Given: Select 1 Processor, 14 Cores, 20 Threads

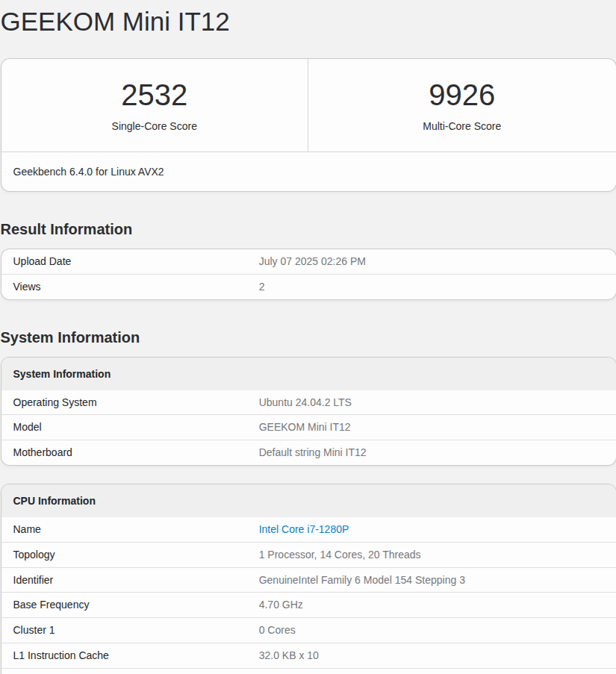Looking at the screenshot, I should (340, 555).
